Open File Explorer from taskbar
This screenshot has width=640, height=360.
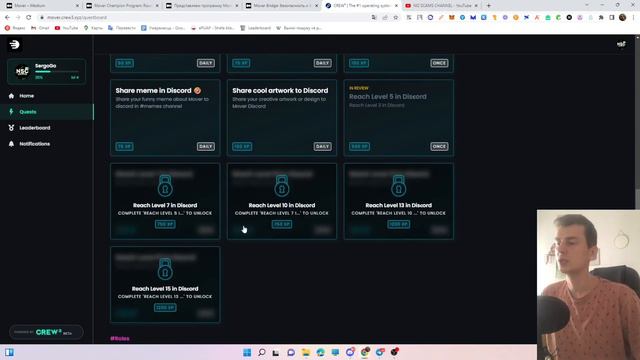(x=306, y=352)
